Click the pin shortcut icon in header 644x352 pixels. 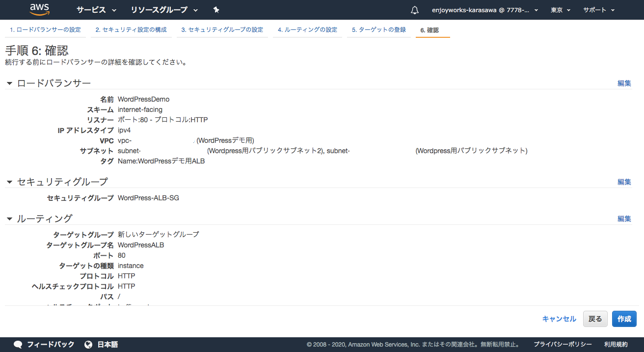point(216,10)
